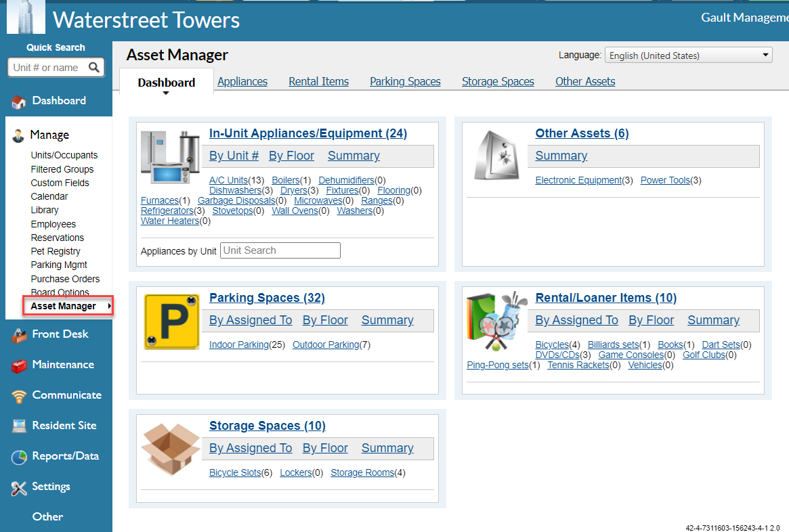Switch to the Rental Items tab
The image size is (789, 532).
tap(318, 81)
